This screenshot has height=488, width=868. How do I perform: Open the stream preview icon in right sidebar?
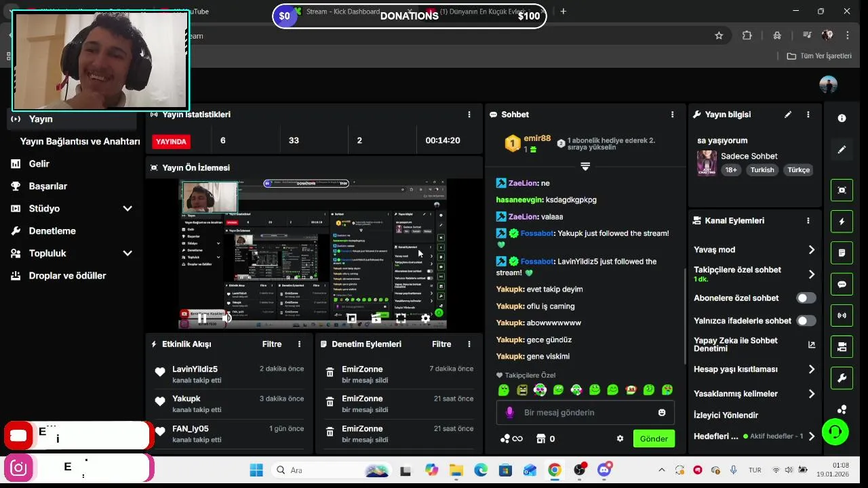[842, 190]
